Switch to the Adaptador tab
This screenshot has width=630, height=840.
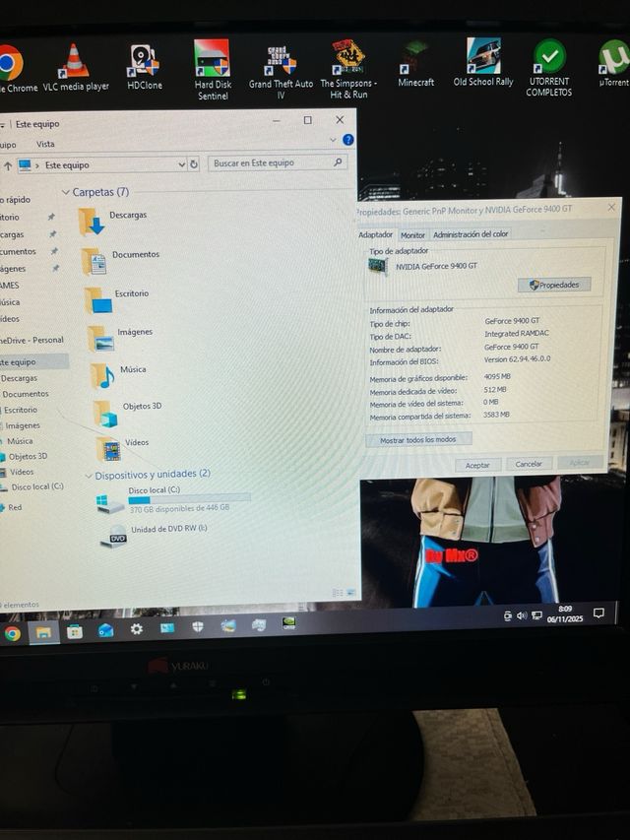(x=375, y=234)
